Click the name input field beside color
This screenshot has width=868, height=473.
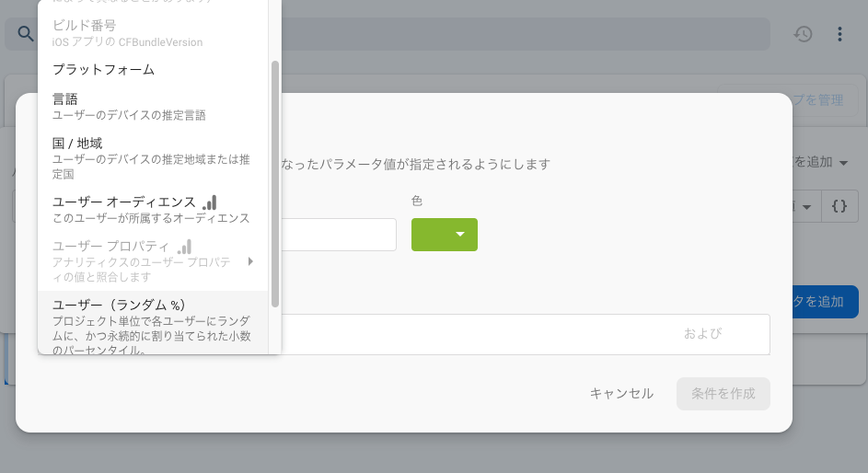[x=339, y=235]
